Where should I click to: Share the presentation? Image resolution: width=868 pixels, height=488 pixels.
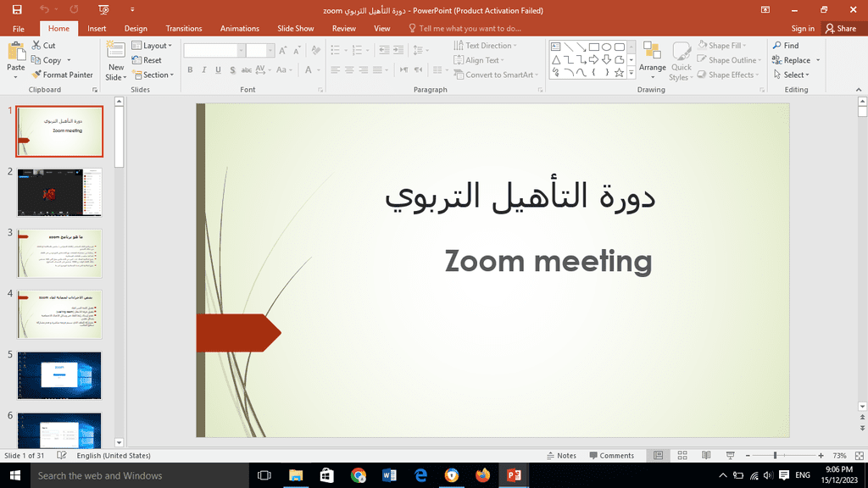[x=840, y=28]
